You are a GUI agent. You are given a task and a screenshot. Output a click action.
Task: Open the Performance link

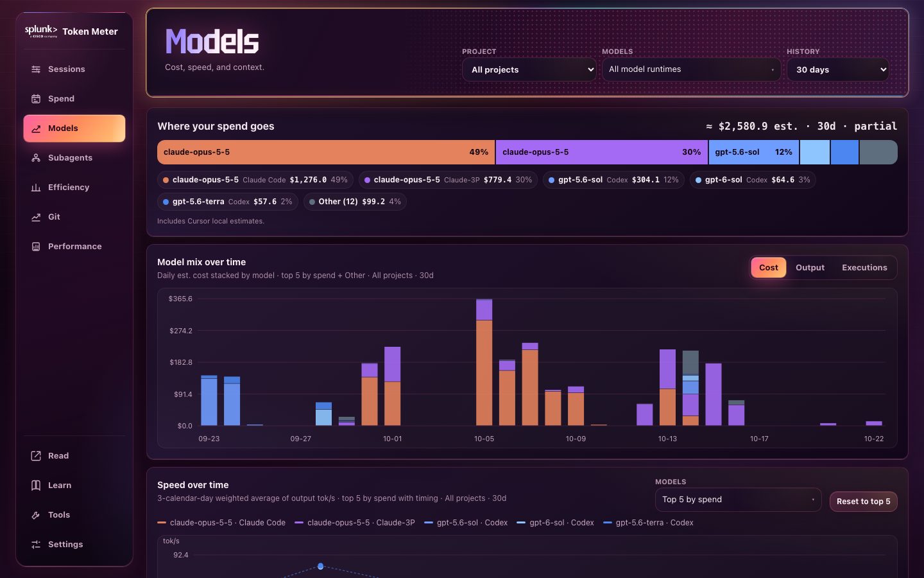coord(74,247)
